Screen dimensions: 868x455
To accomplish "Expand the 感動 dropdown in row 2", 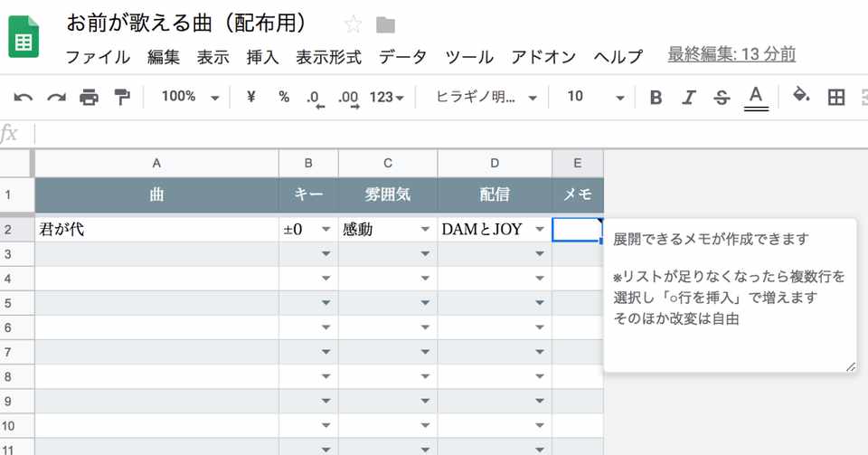I will click(x=425, y=229).
